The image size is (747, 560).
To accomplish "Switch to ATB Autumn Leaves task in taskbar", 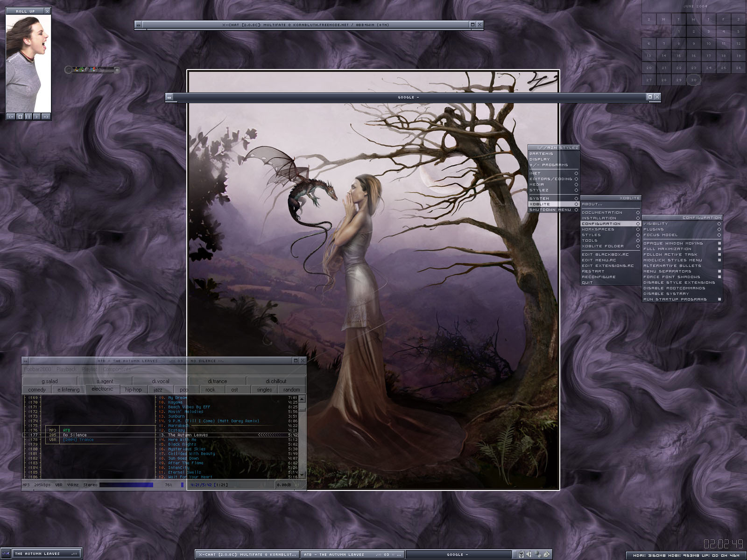I will [x=352, y=554].
